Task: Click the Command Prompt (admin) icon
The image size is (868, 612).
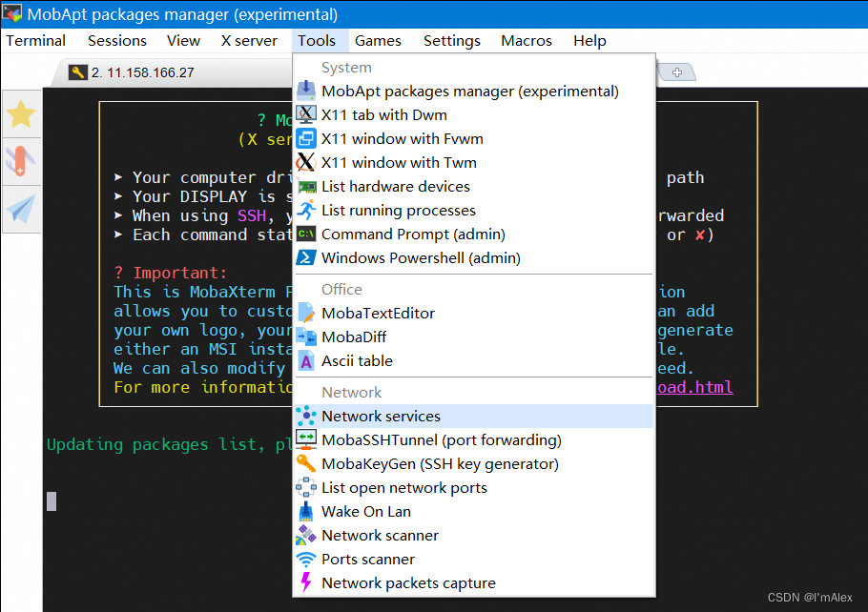Action: click(x=306, y=235)
